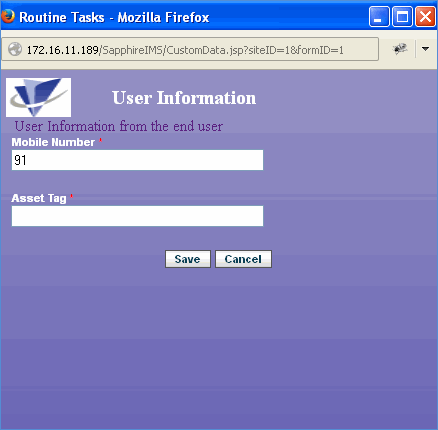The image size is (438, 430).
Task: Focus the Mobile Number input field
Action: click(137, 160)
